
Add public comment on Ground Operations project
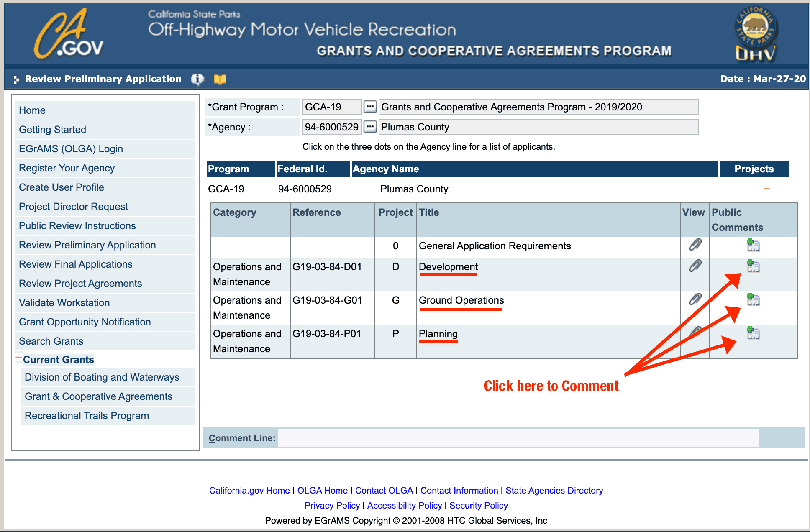(x=753, y=299)
